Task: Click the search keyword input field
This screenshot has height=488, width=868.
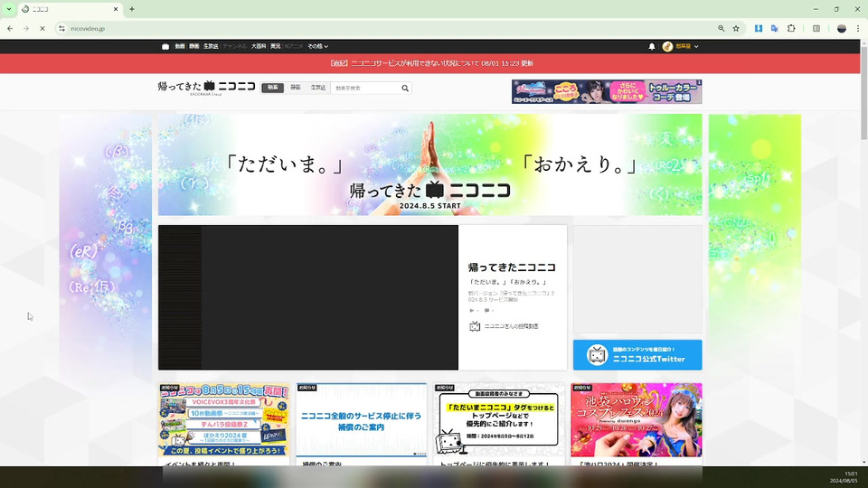Action: coord(365,88)
